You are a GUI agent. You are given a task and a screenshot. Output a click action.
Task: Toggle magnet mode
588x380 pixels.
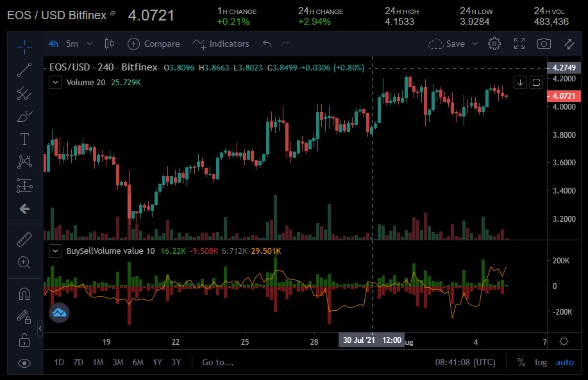[24, 293]
